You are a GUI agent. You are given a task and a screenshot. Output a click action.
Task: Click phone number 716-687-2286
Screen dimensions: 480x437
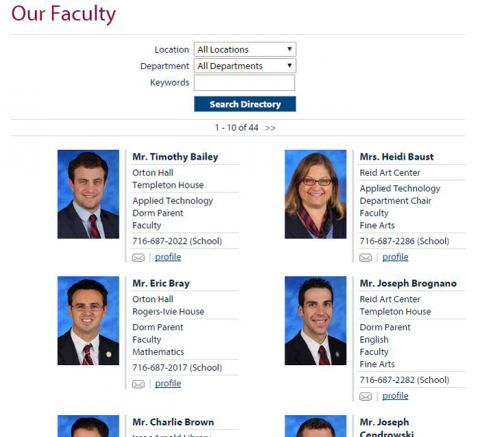pos(387,241)
